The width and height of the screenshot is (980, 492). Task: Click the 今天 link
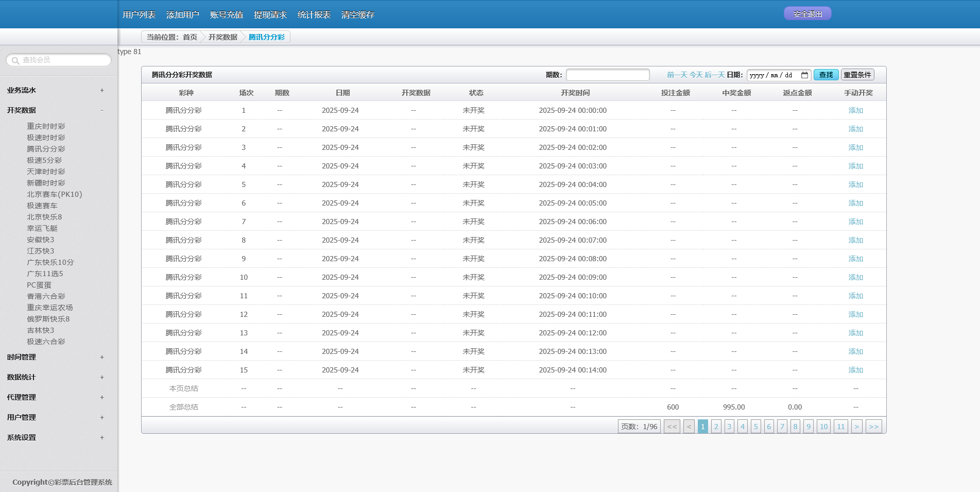pyautogui.click(x=696, y=75)
